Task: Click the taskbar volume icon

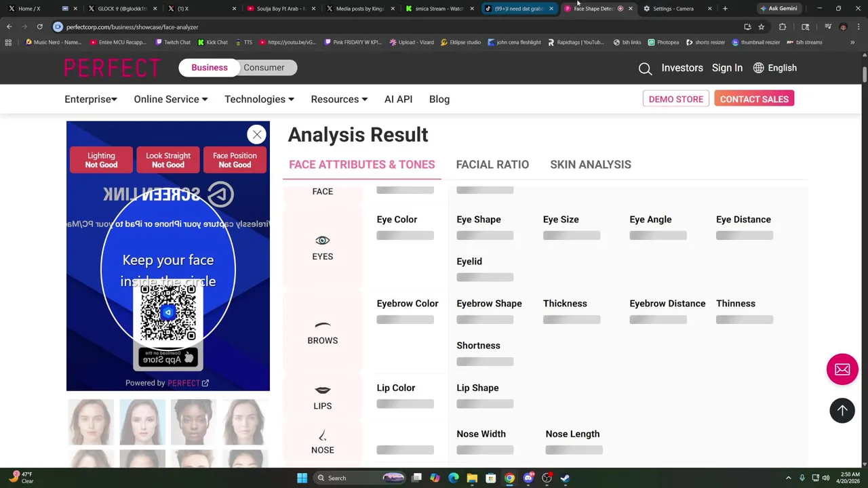Action: click(x=826, y=478)
